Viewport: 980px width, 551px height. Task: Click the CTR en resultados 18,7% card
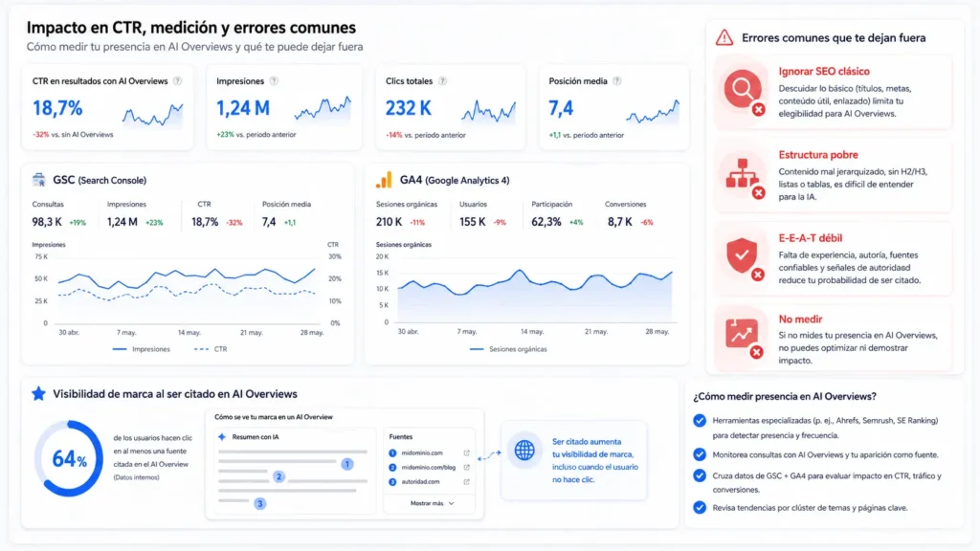click(107, 107)
